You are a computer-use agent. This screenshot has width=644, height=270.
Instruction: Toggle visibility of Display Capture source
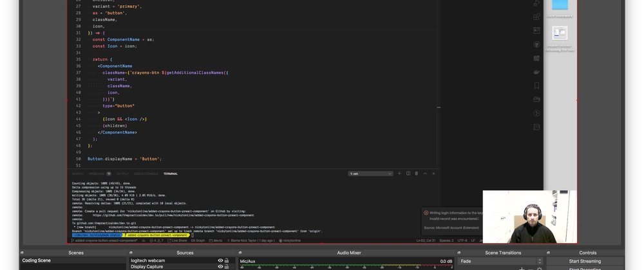[x=220, y=267]
